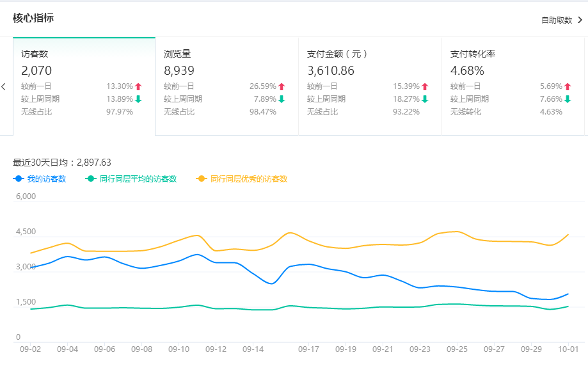588x366 pixels.
Task: Click red up arrow in 浏览量 较前一日 row
Action: (282, 86)
